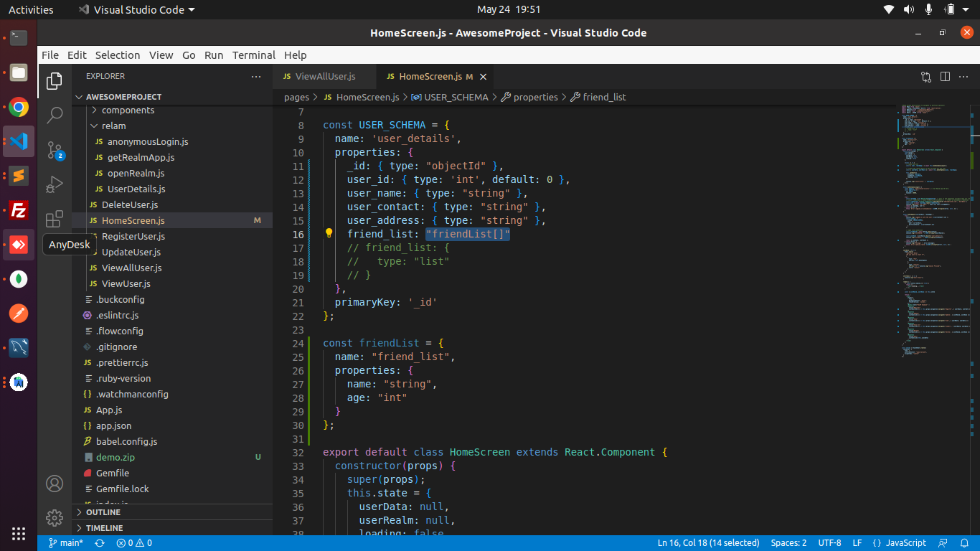The height and width of the screenshot is (551, 980).
Task: Open the Terminal menu
Action: click(x=253, y=55)
